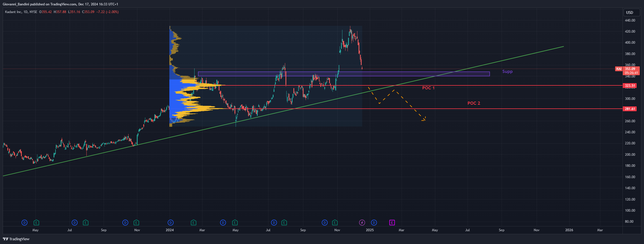This screenshot has width=644, height=244.
Task: Click the C353.09 close price value
Action: click(x=88, y=12)
